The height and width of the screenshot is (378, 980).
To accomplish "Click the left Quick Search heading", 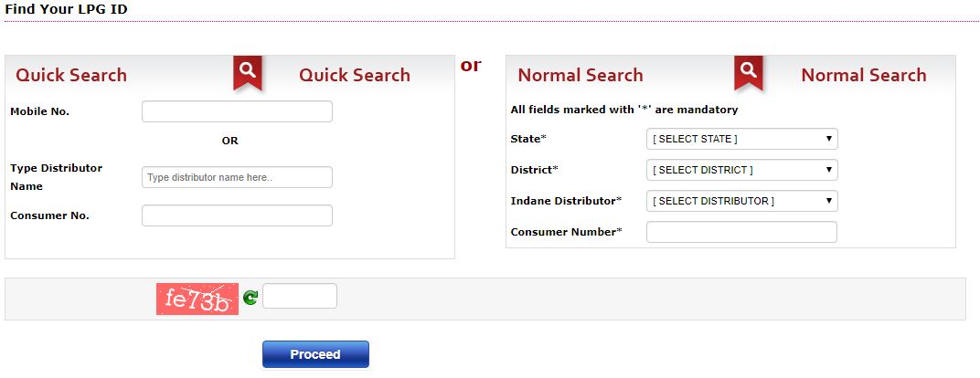I will point(71,75).
